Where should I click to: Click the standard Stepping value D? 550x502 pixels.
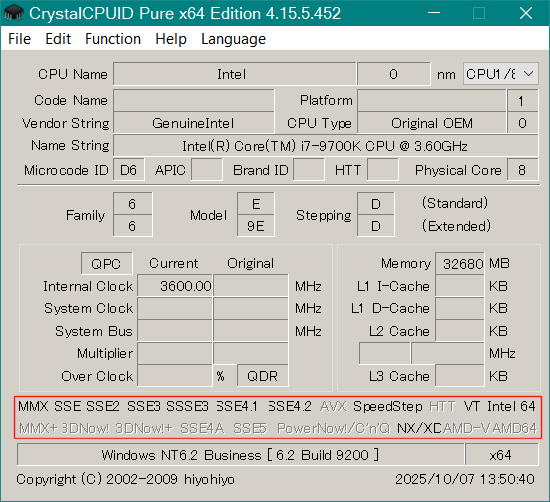376,204
